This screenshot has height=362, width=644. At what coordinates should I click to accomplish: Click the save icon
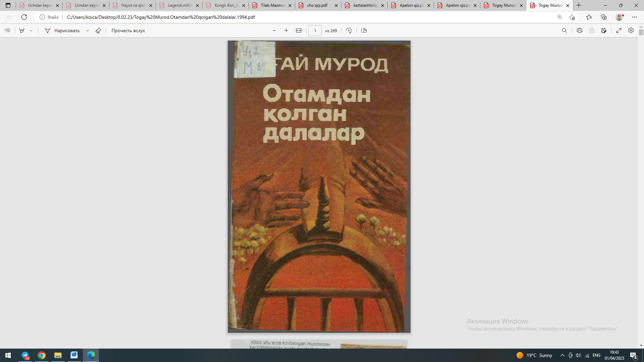pos(592,31)
